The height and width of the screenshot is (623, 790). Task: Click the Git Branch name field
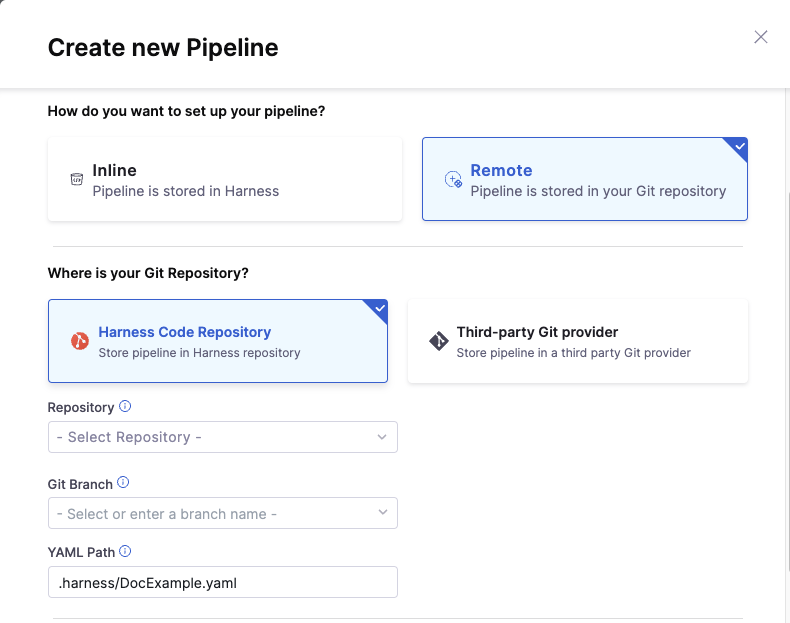tap(210, 513)
